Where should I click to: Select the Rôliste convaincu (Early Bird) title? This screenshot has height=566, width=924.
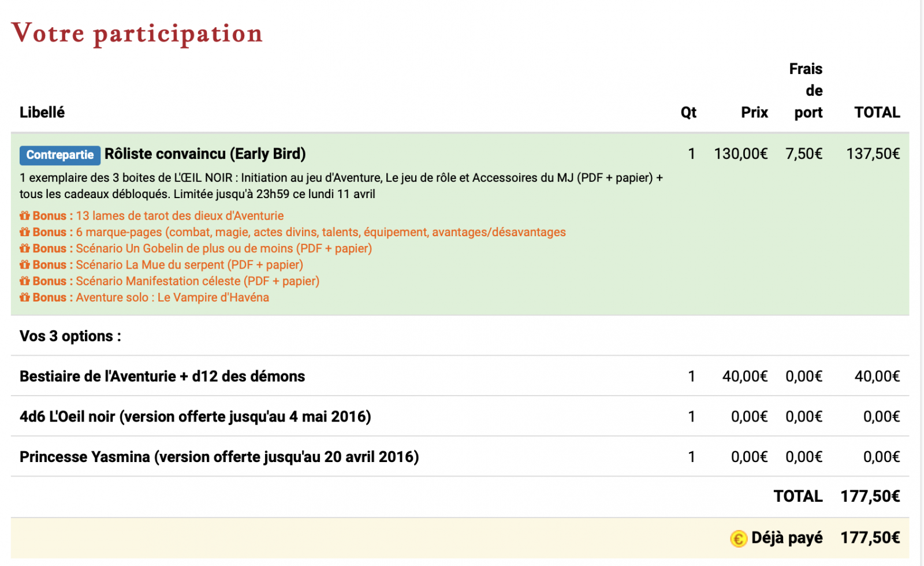205,154
